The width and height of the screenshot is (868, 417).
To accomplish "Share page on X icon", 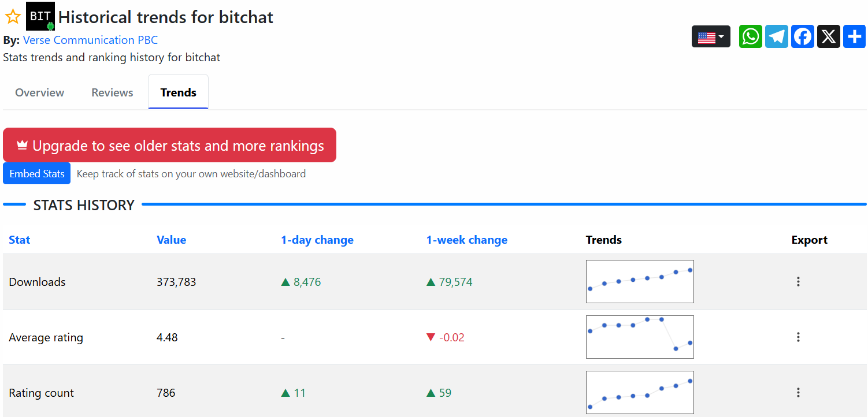I will (x=828, y=37).
